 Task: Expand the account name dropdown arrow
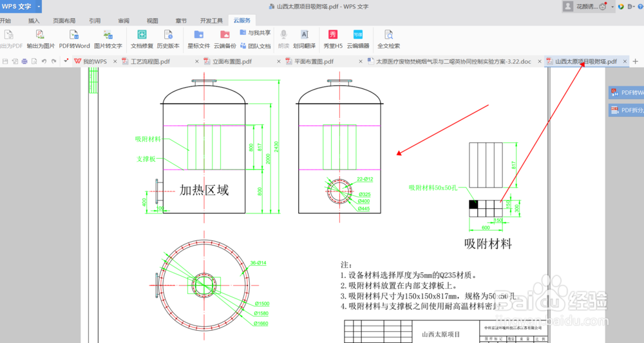tap(612, 6)
